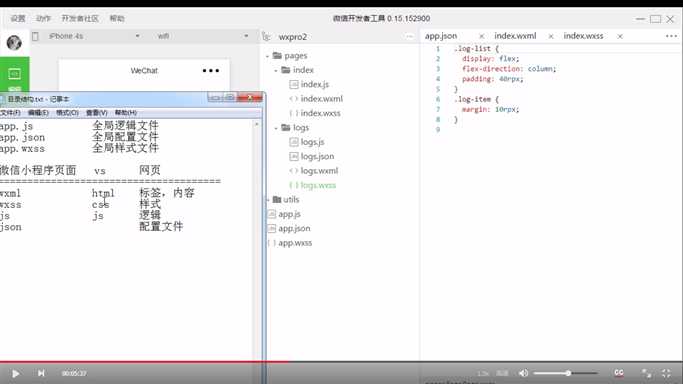The width and height of the screenshot is (683, 384).
Task: Open the 动作 menu in devtools
Action: click(43, 18)
